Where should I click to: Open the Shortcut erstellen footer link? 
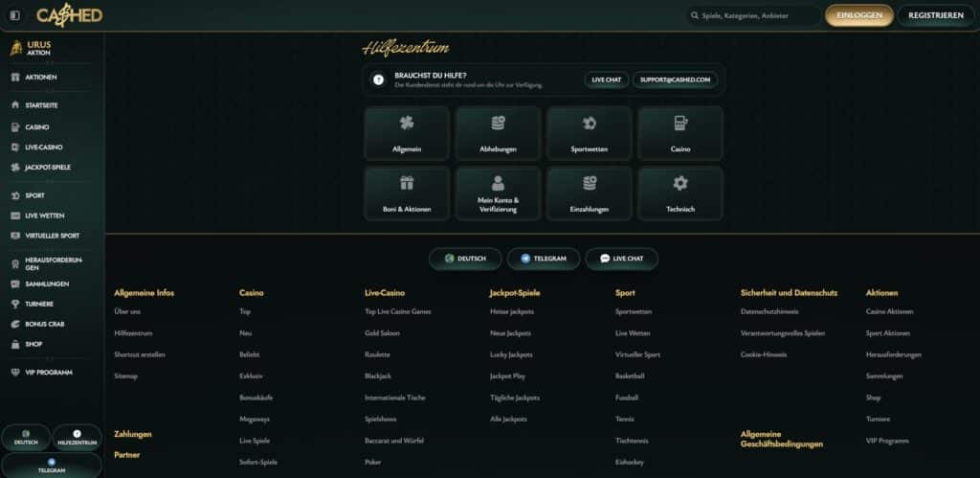(140, 354)
